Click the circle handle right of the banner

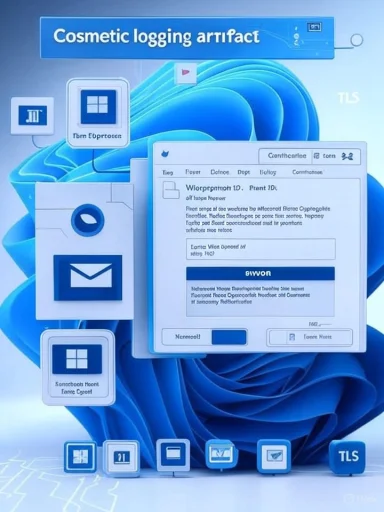357,40
